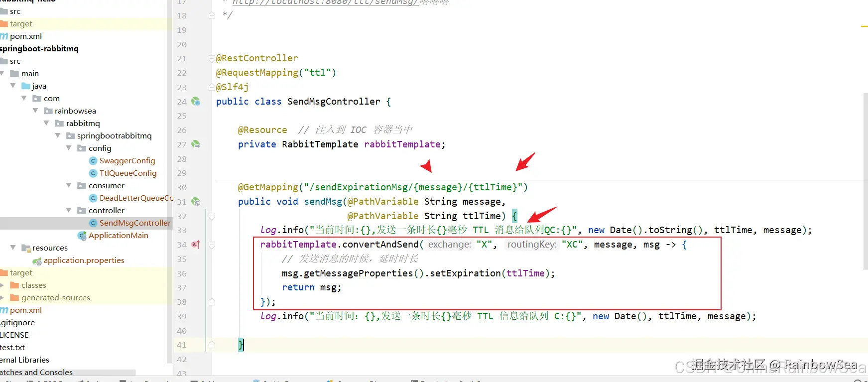Click the java source folder icon
The image size is (868, 382).
26,86
